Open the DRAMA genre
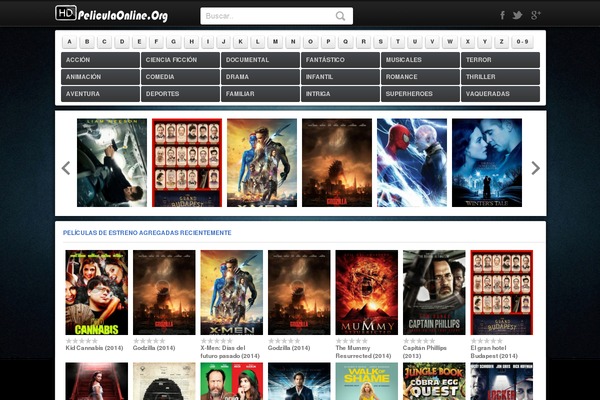 tap(260, 77)
